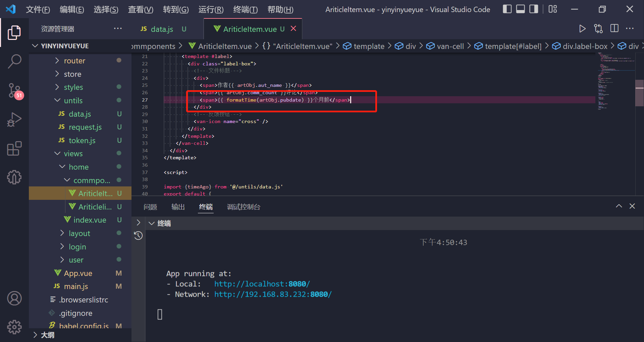Open http://localhost:8080/ link in terminal
This screenshot has width=644, height=342.
point(262,284)
